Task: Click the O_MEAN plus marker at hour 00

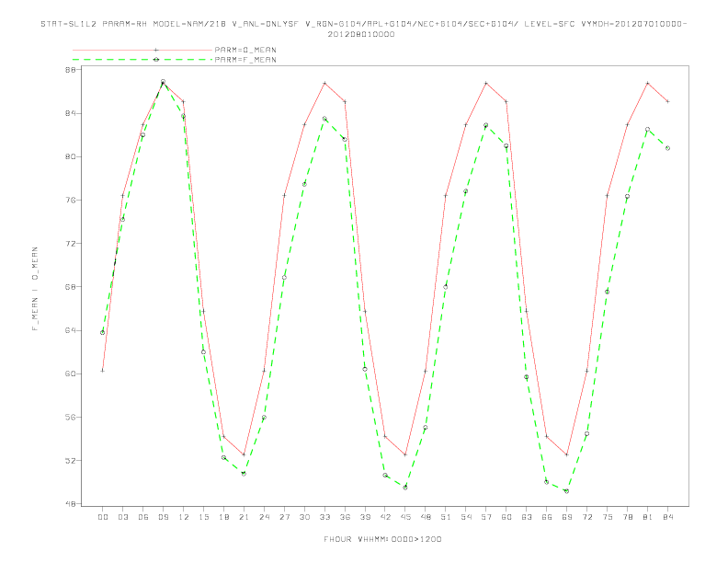Action: click(x=103, y=371)
